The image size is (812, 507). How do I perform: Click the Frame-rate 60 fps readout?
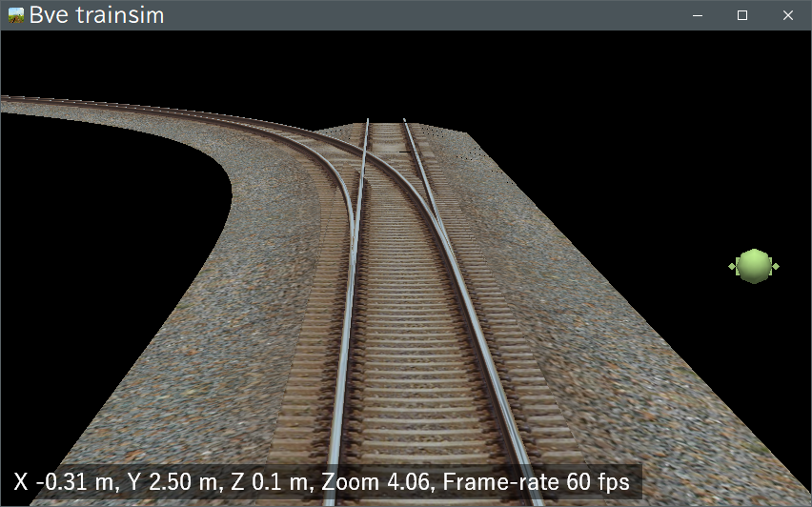click(x=537, y=482)
